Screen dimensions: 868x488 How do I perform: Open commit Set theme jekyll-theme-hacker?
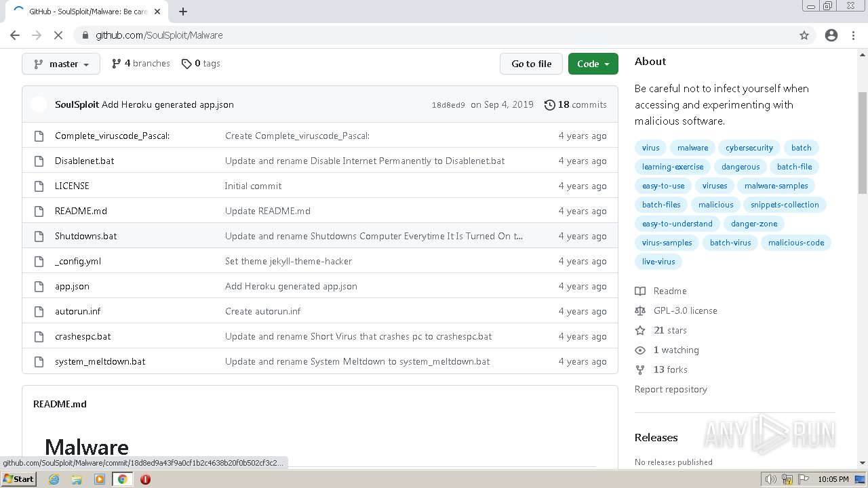tap(288, 261)
